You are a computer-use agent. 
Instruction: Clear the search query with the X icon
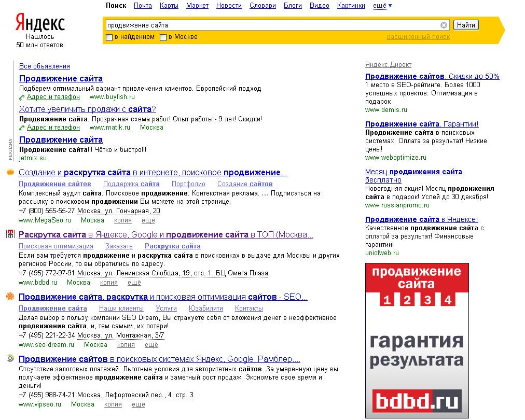(x=444, y=25)
